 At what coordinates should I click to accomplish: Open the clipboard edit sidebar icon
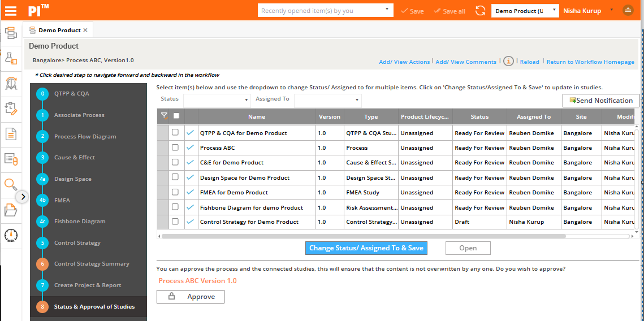[x=11, y=108]
